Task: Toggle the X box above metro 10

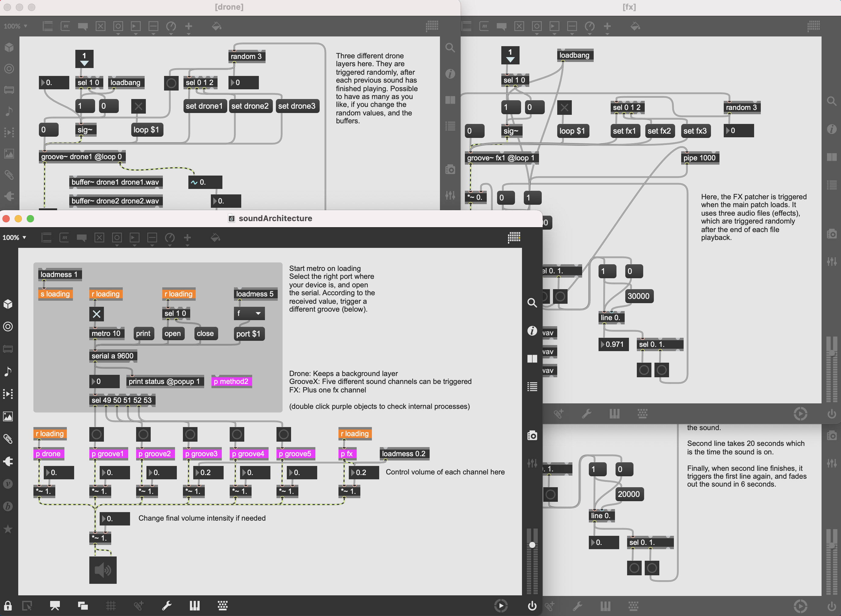Action: coord(96,314)
